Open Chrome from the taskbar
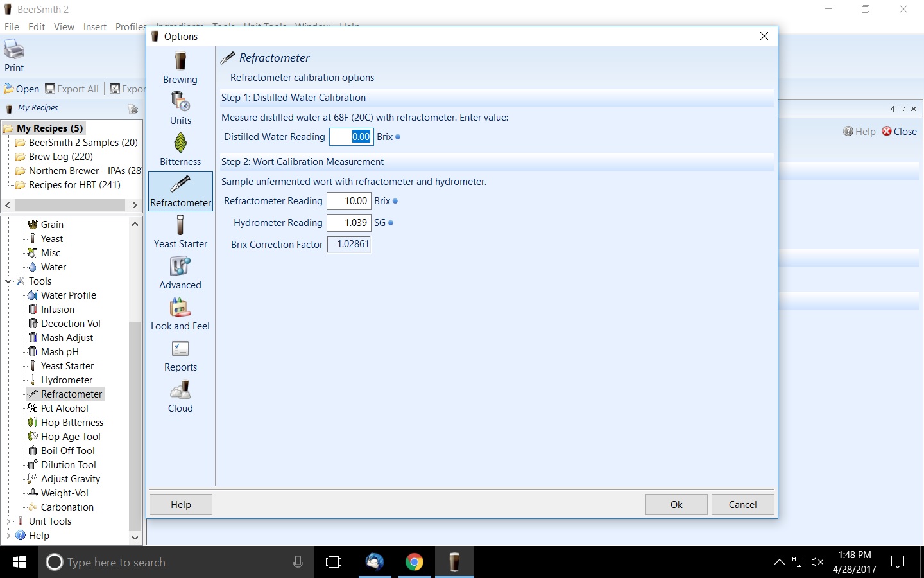The height and width of the screenshot is (578, 924). (x=415, y=563)
